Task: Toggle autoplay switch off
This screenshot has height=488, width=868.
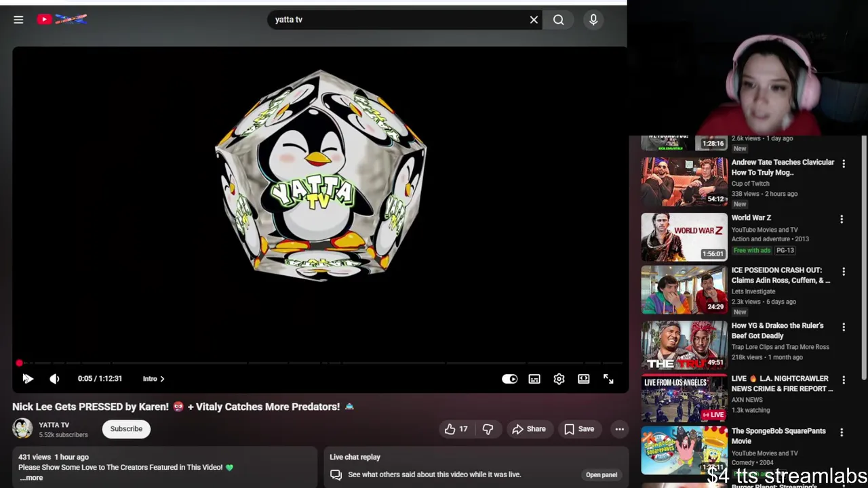Action: (x=509, y=379)
